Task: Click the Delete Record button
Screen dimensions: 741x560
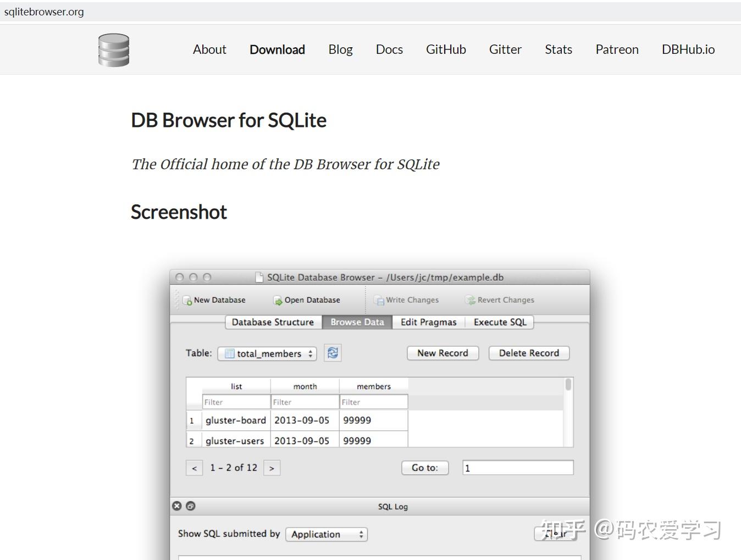Action: pos(528,353)
